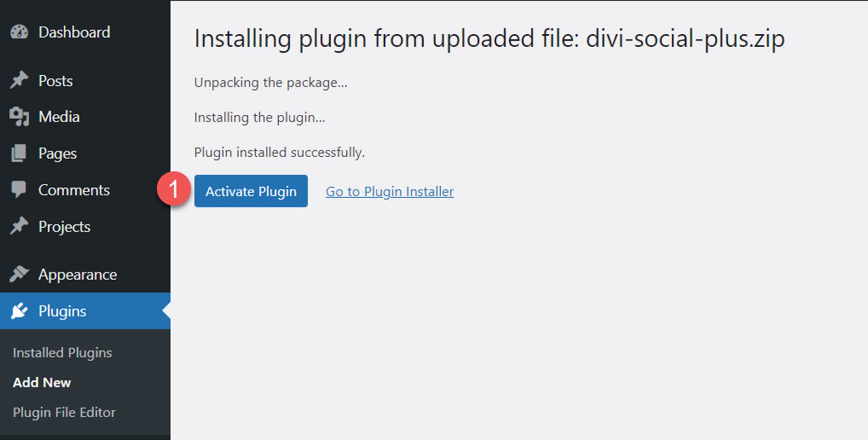Go to Plugin Installer
This screenshot has width=868, height=440.
pos(389,191)
